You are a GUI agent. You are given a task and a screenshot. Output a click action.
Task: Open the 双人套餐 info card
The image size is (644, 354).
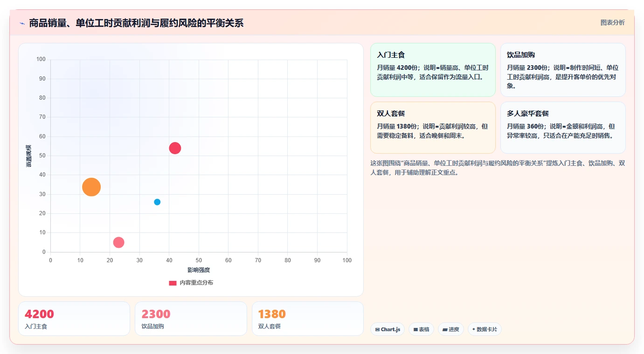point(433,128)
